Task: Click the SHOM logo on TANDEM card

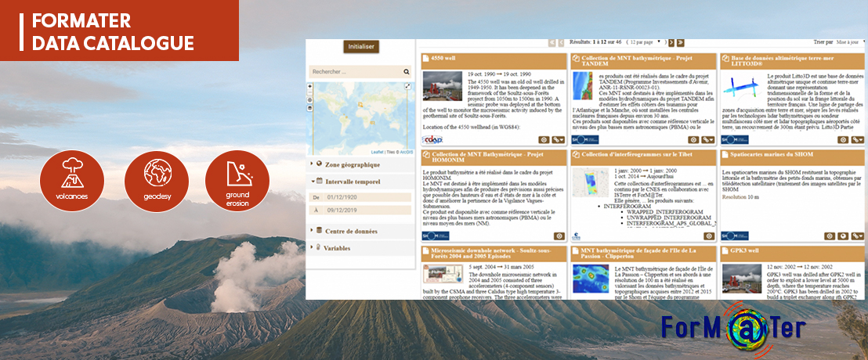Action: [x=585, y=140]
